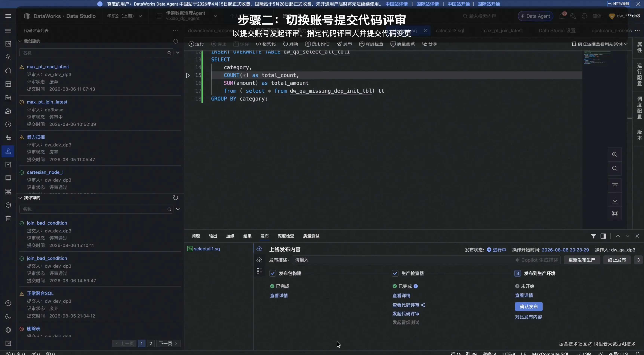Click the 我评审的 name search field
Viewport: 644px width, 355px height.
[96, 209]
